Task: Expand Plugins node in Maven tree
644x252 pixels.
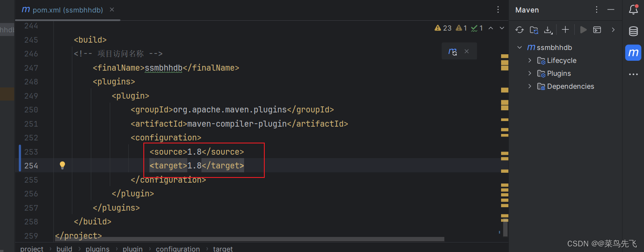Action: (x=530, y=73)
